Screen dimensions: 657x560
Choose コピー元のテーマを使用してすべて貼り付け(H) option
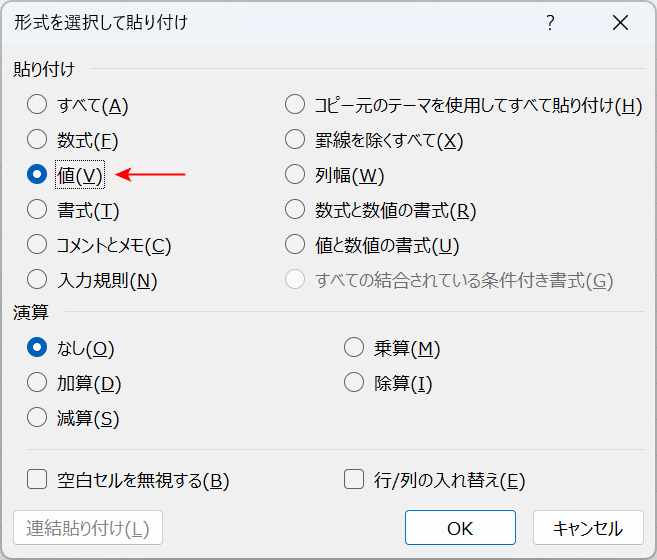pos(295,105)
